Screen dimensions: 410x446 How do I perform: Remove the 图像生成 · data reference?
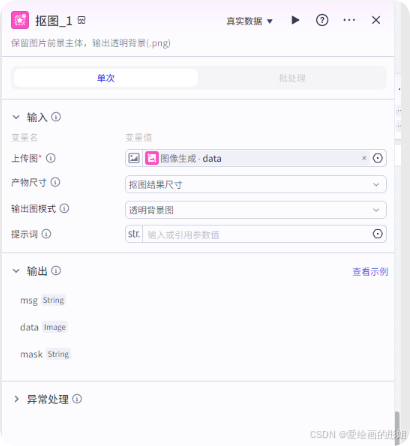pyautogui.click(x=364, y=158)
